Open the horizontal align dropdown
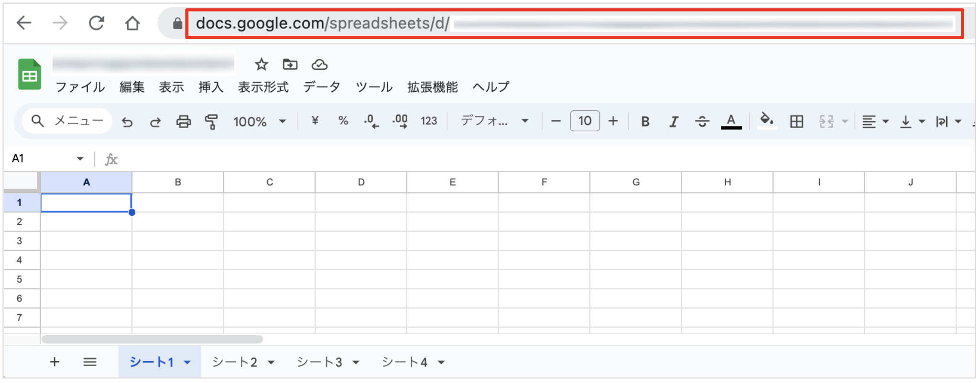980x383 pixels. coord(875,122)
